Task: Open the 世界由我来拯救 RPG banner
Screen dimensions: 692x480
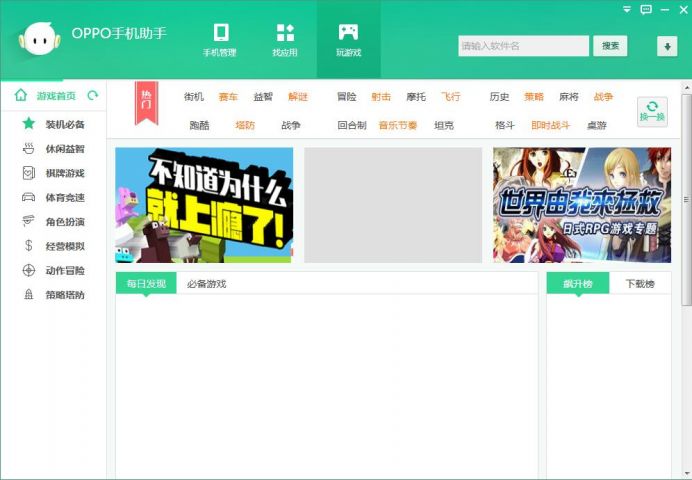Action: click(582, 205)
